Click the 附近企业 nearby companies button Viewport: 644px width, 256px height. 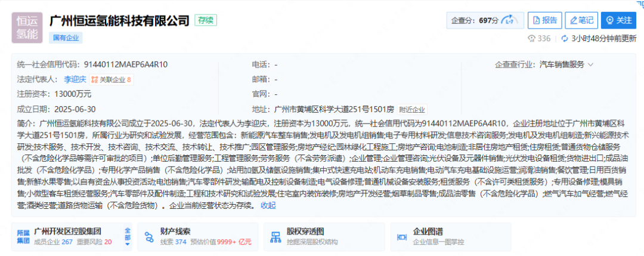pyautogui.click(x=413, y=109)
